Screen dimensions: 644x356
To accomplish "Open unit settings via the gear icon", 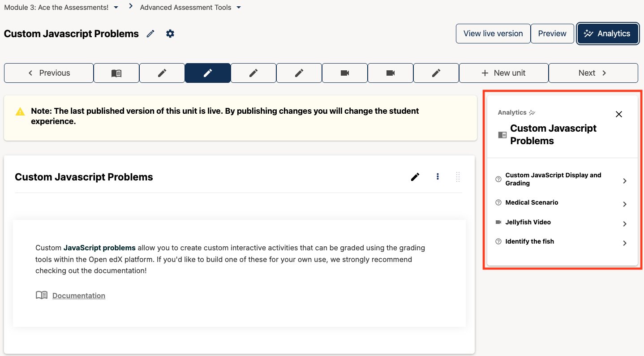I will tap(170, 33).
